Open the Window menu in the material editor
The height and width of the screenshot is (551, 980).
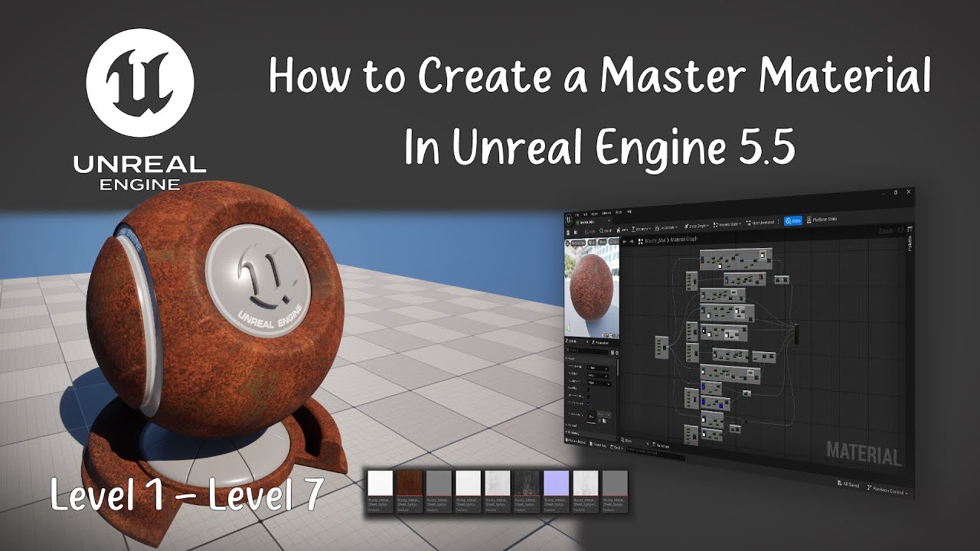tap(606, 213)
